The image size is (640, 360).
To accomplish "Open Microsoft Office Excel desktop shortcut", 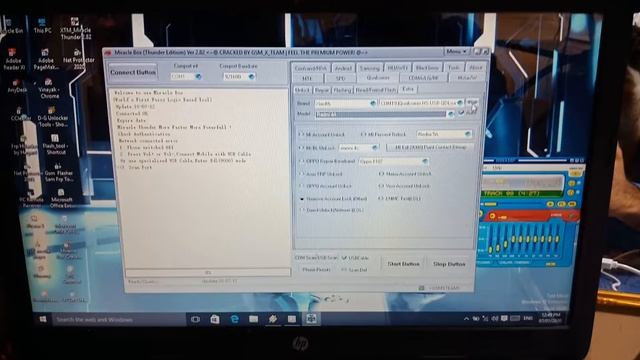I will [x=62, y=198].
